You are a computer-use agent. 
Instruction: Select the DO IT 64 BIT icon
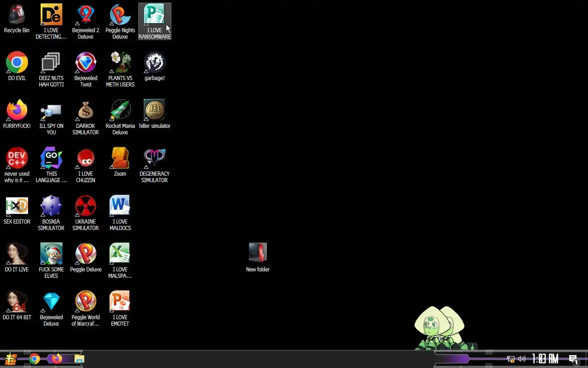tap(17, 306)
